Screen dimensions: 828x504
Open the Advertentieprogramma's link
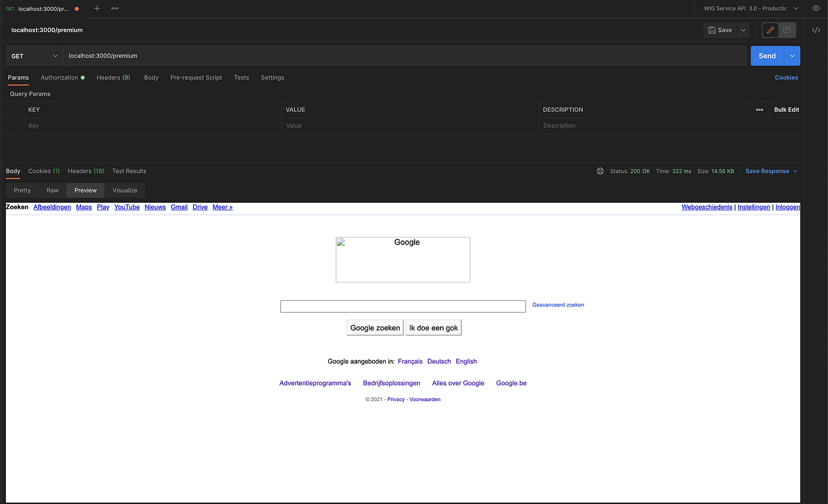315,383
